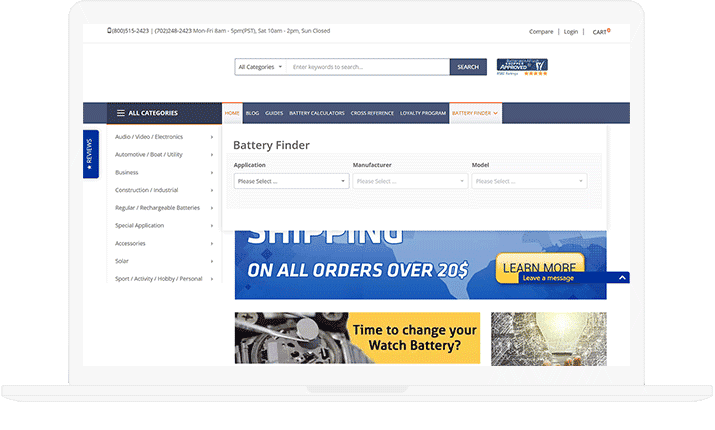
Task: Expand the Business category arrow
Action: tap(212, 172)
